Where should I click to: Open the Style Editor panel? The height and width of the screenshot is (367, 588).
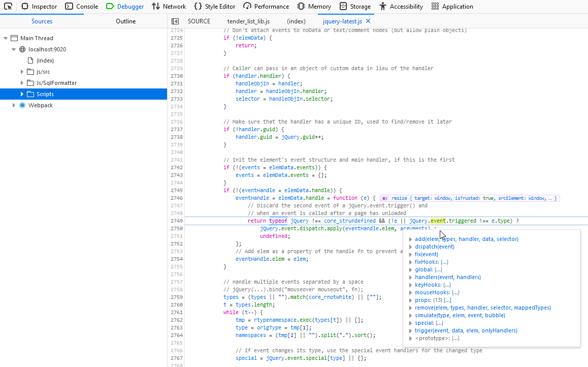pos(214,7)
